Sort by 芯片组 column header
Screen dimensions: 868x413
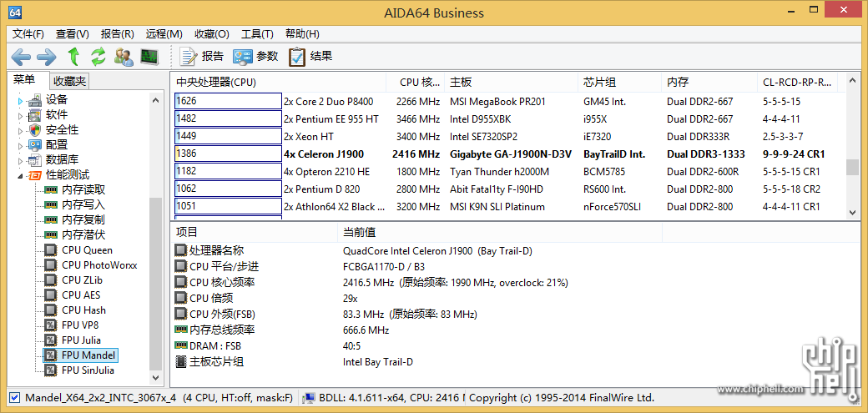pyautogui.click(x=619, y=83)
